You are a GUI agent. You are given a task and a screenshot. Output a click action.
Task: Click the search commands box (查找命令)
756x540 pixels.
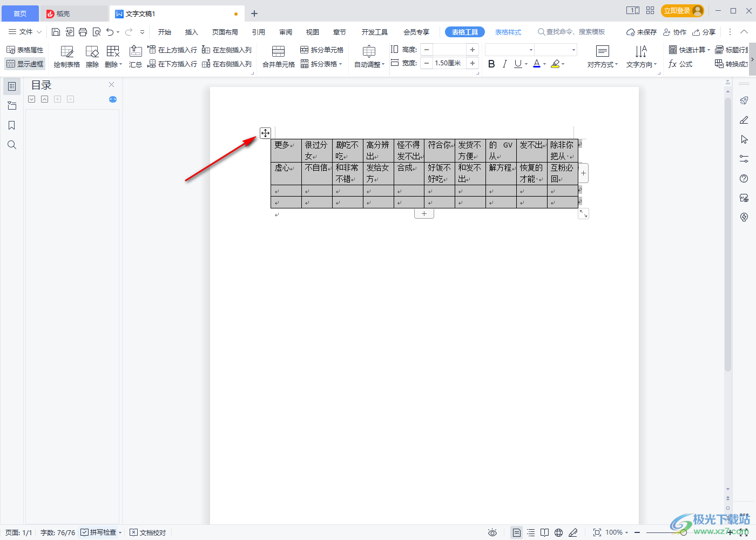[571, 32]
